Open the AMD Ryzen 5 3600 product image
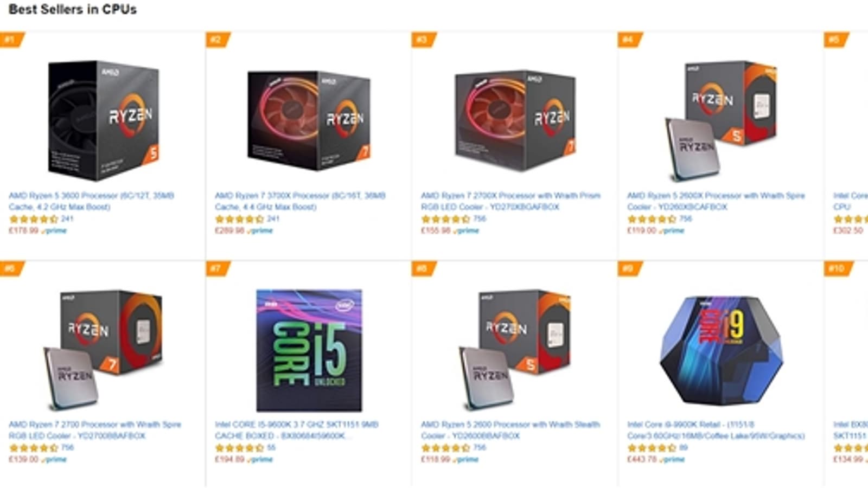Screen dimensions: 868x488 pos(103,120)
